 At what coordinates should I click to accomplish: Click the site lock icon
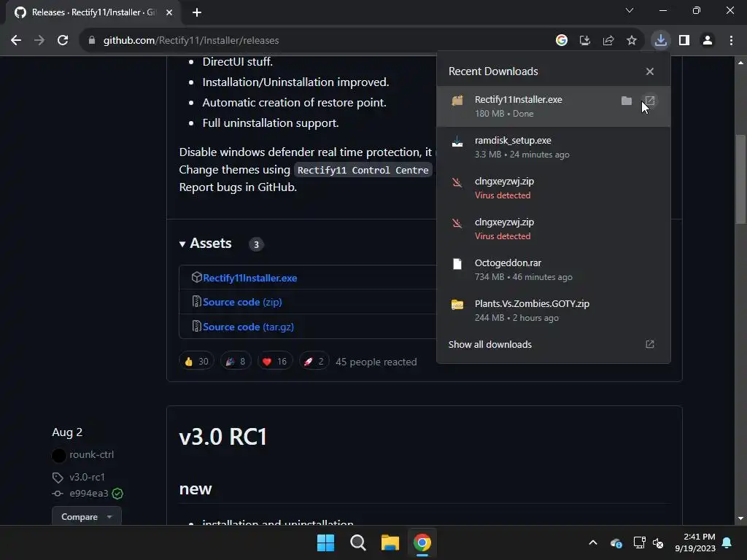coord(92,41)
